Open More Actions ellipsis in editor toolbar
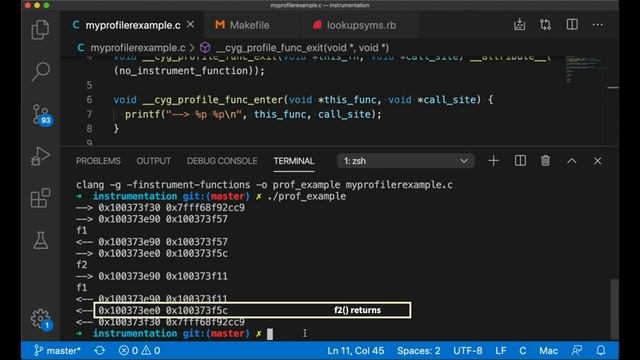 [598, 25]
